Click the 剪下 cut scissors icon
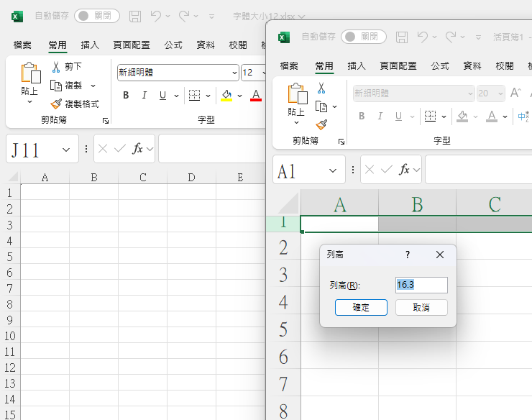This screenshot has width=532, height=420. pyautogui.click(x=57, y=67)
